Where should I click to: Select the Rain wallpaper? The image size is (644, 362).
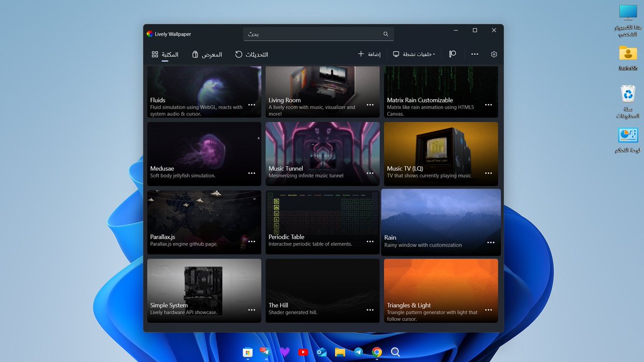(441, 222)
